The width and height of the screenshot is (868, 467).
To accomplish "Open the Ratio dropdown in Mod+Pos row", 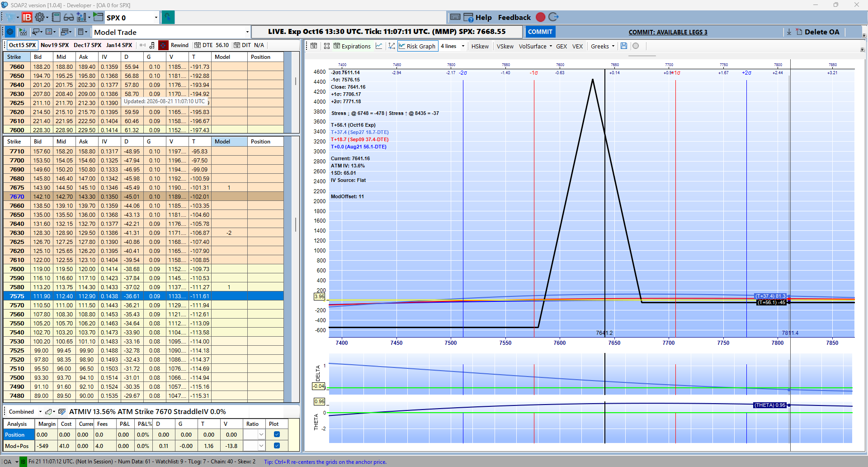I will point(261,446).
